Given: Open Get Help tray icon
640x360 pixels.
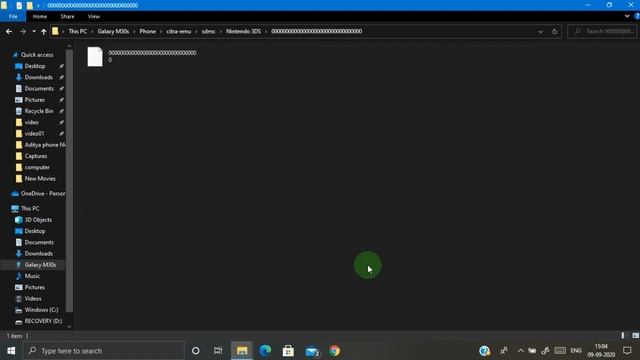Looking at the screenshot, I should 484,351.
